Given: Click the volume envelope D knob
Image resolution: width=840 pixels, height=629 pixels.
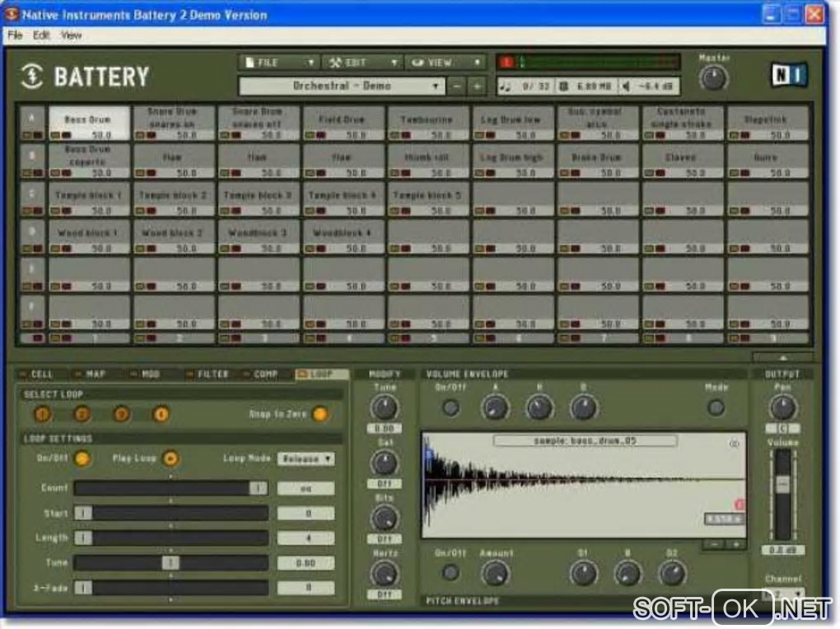Looking at the screenshot, I should click(x=583, y=408).
